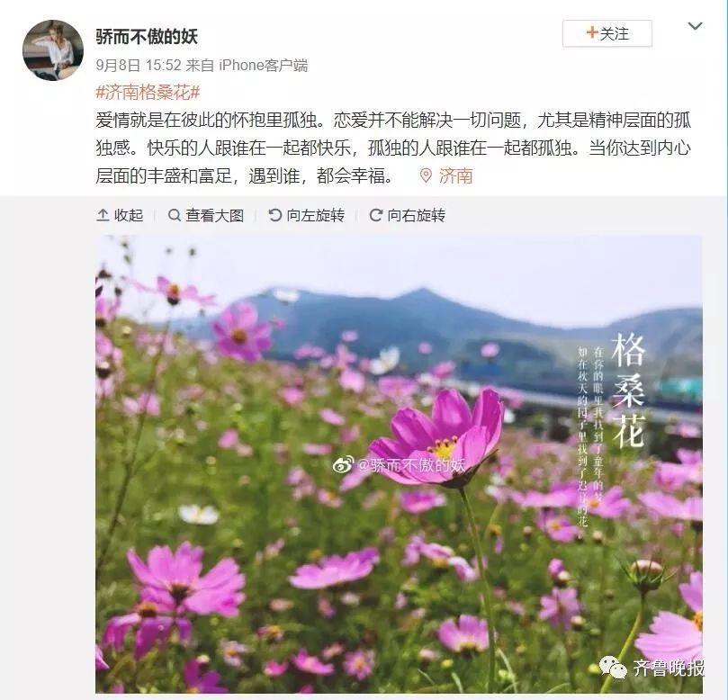This screenshot has width=728, height=700.
Task: Open the 济南 location link
Action: coord(455,176)
